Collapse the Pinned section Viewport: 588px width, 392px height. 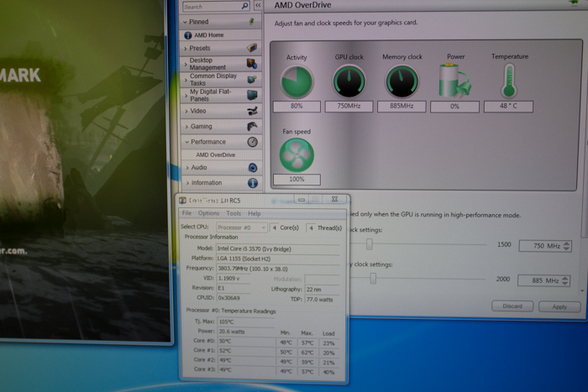click(x=185, y=22)
